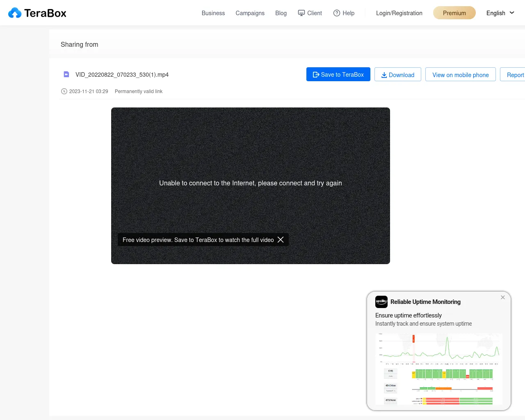Click the video file type icon
The height and width of the screenshot is (420, 525).
pos(66,74)
